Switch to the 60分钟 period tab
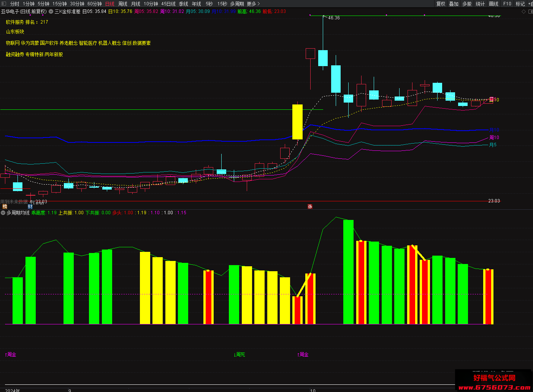The width and height of the screenshot is (533, 392). pos(95,4)
